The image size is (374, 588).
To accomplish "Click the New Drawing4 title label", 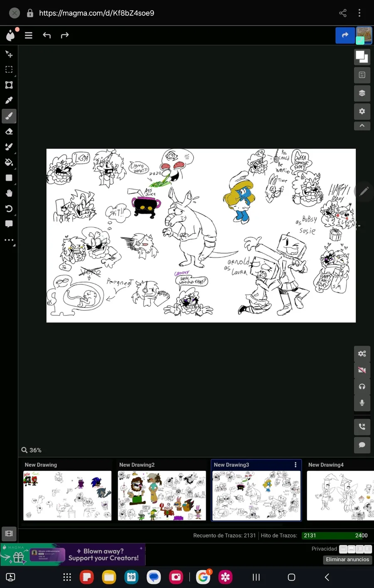I will coord(326,464).
